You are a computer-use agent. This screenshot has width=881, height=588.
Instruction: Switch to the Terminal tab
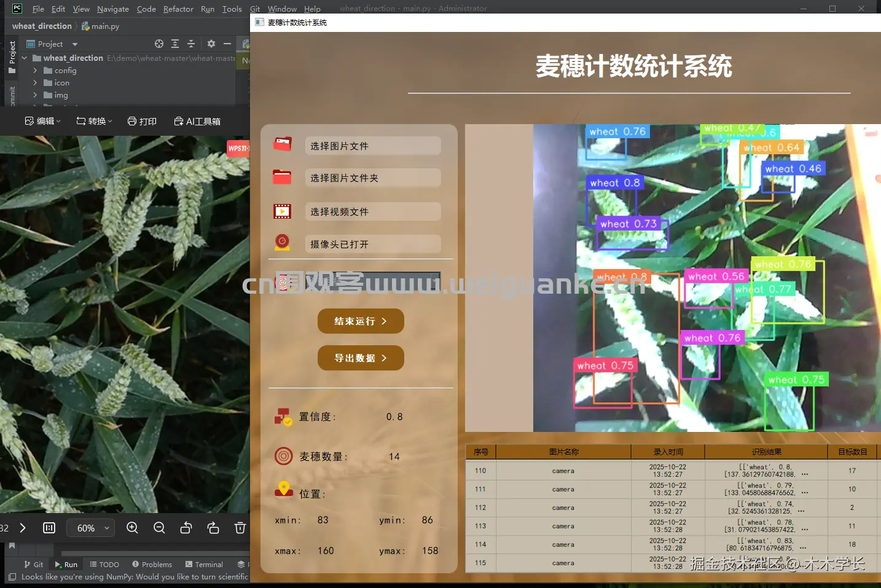click(x=203, y=564)
